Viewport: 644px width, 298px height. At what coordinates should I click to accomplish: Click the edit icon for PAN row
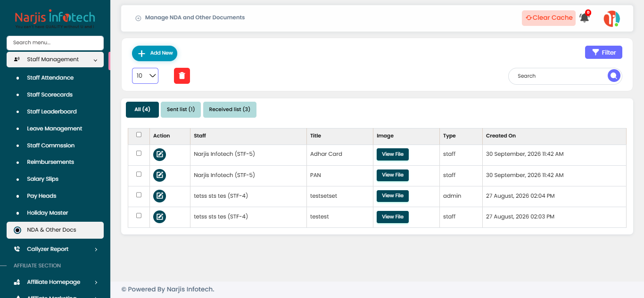(160, 175)
